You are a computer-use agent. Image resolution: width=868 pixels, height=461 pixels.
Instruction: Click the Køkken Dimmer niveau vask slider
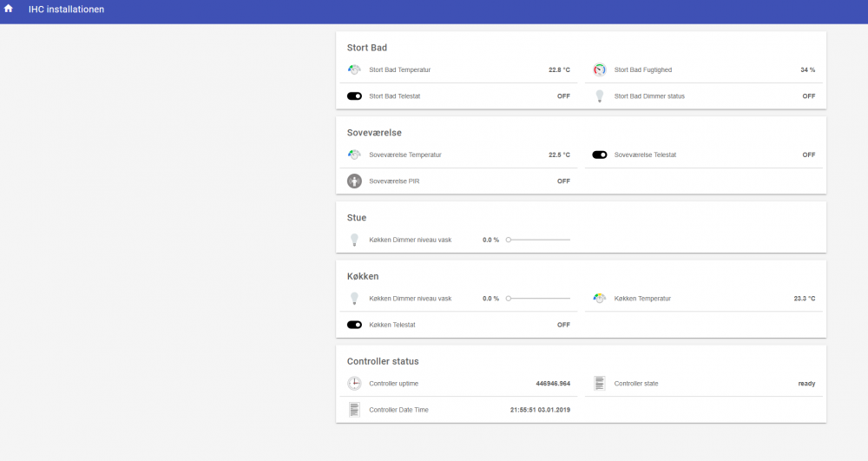(x=538, y=299)
